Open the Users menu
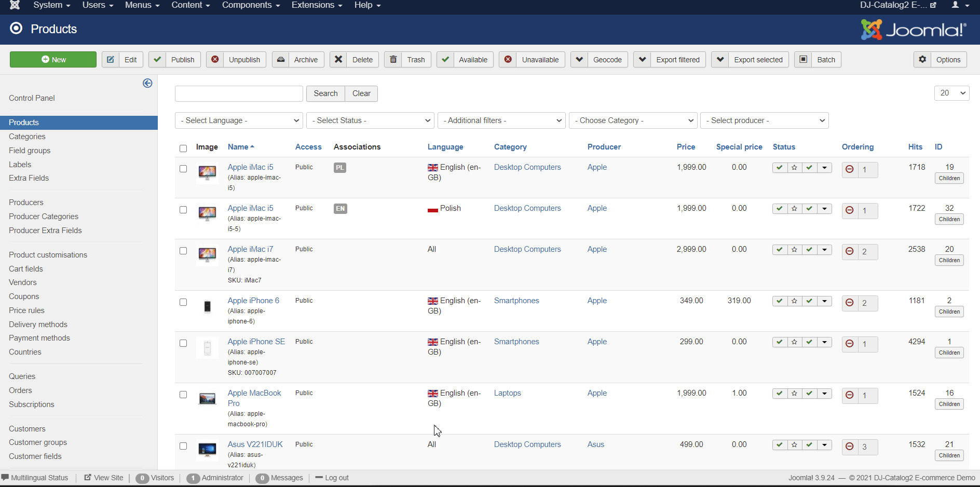The image size is (980, 487). tap(98, 5)
